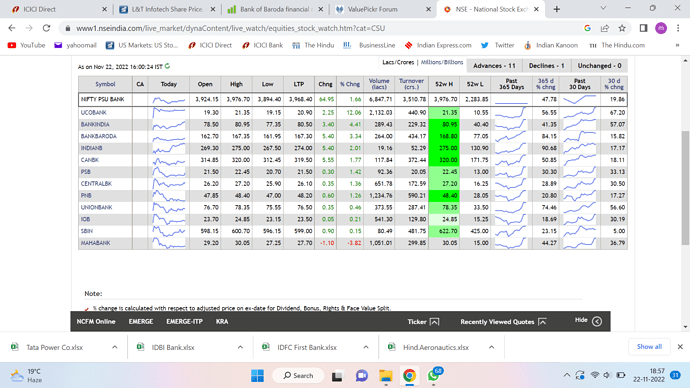
Task: Open dropdown for Tata Power Co.xlsx download
Action: 114,347
